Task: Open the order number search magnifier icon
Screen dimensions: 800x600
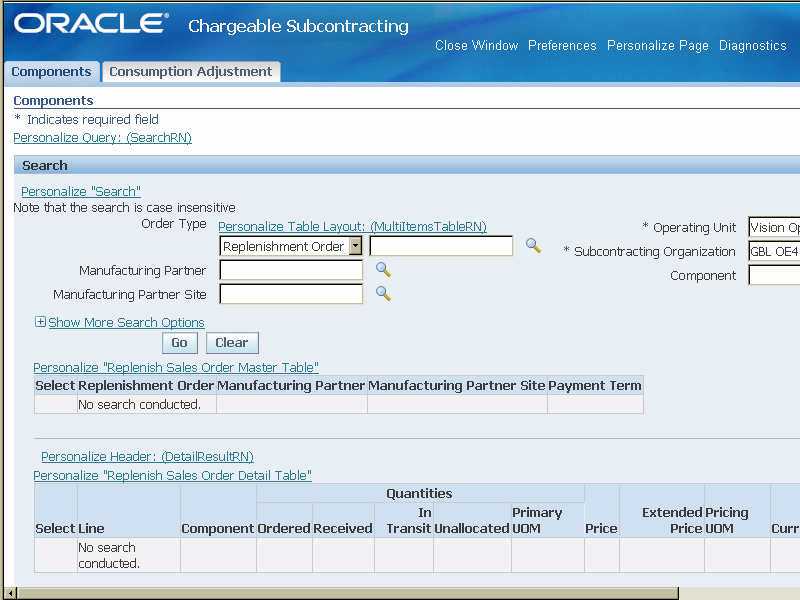Action: [x=533, y=245]
